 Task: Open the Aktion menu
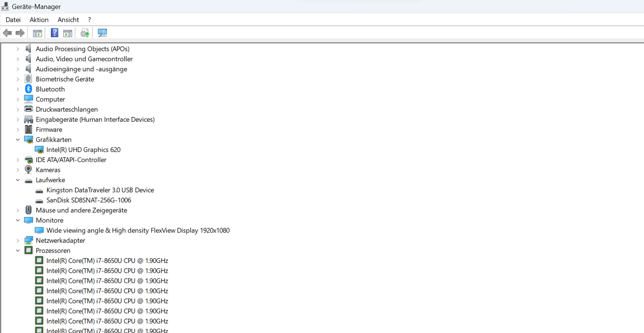(x=39, y=20)
